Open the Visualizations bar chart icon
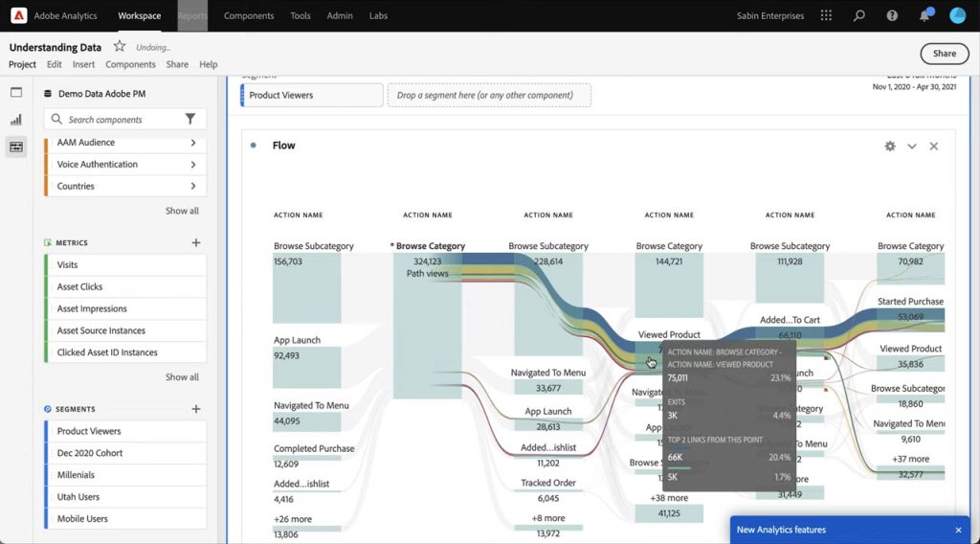The height and width of the screenshot is (544, 980). pyautogui.click(x=16, y=120)
